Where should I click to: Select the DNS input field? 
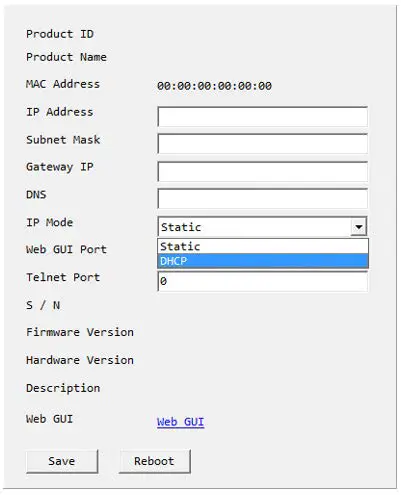coord(263,199)
